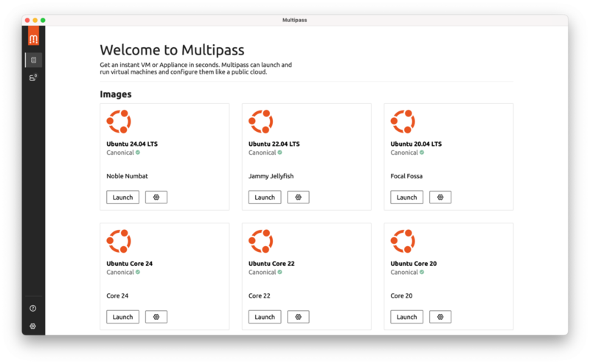Click Canonical publisher on Ubuntu Core 24 card
Screen dimensions: 590x364
pyautogui.click(x=120, y=272)
